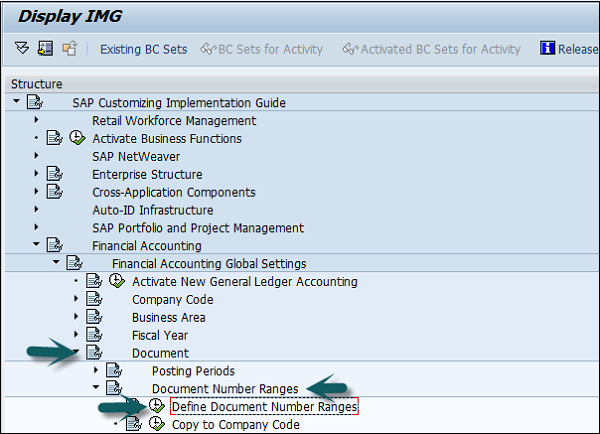The height and width of the screenshot is (434, 600).
Task: Execute Activate New General Ledger Accounting activity
Action: coord(117,281)
